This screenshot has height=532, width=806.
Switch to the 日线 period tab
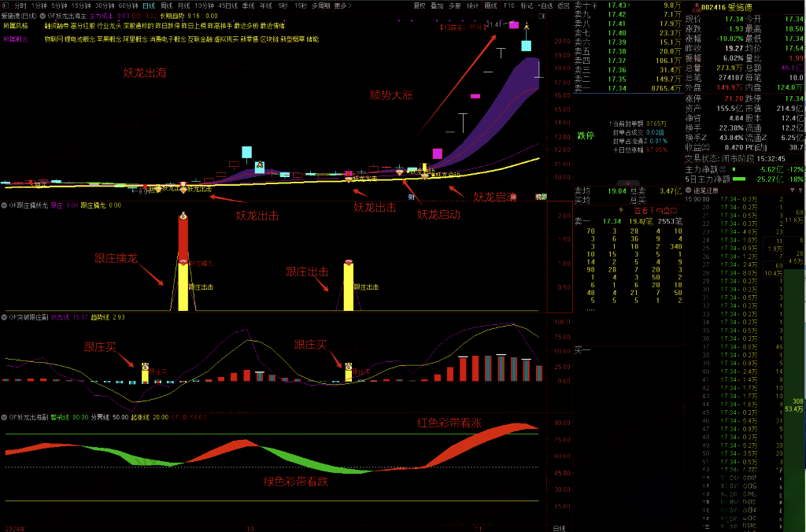pos(149,5)
